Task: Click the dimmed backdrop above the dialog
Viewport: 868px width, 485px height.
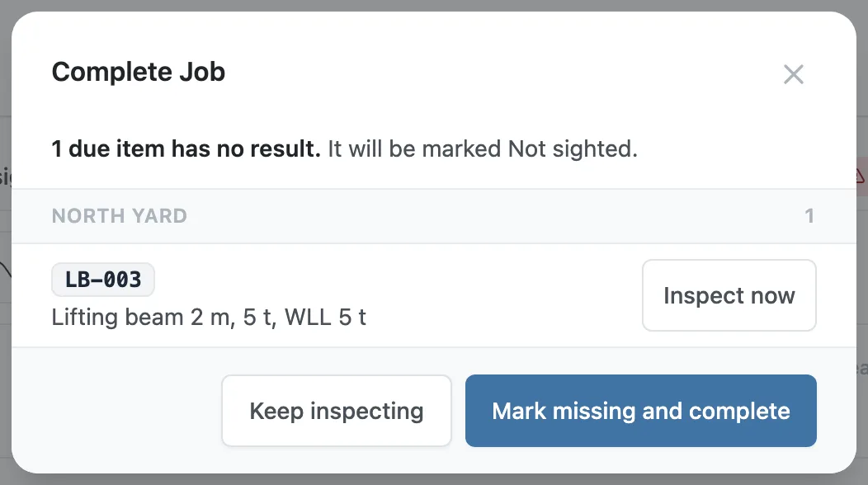Action: 434,5
